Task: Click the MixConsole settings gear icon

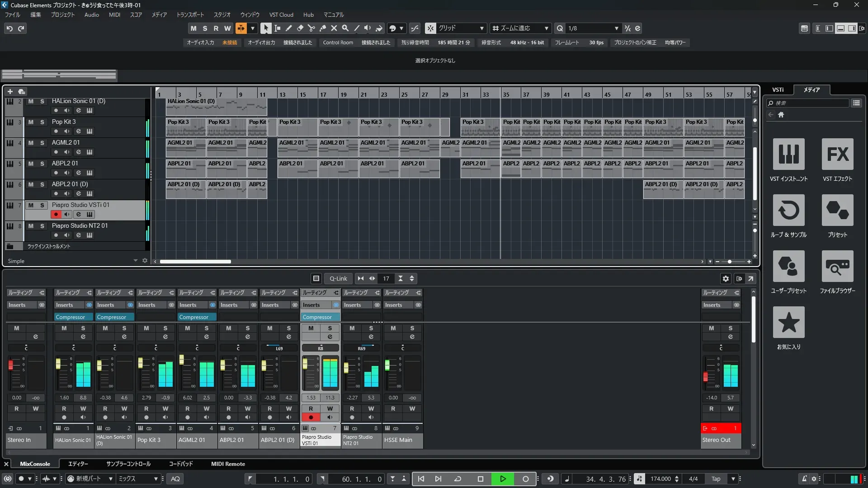Action: point(726,278)
